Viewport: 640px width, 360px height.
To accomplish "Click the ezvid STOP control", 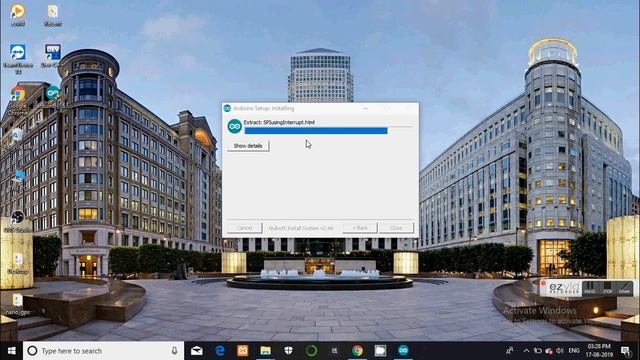I will [x=608, y=288].
